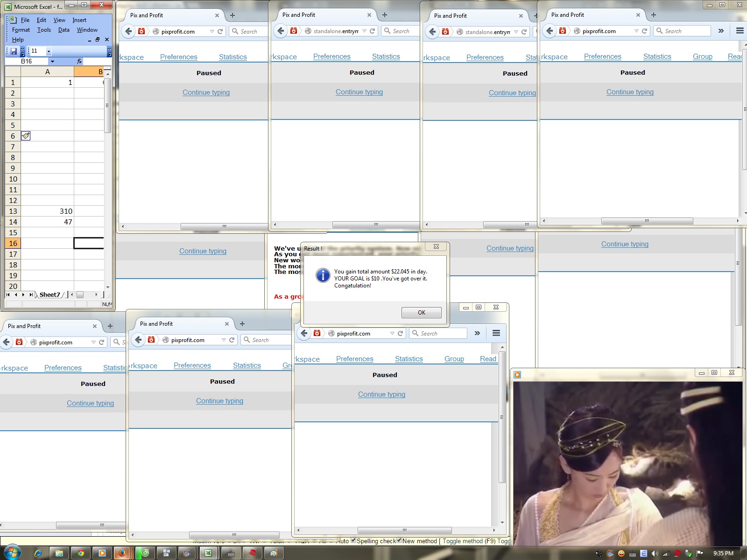Screen dimensions: 747x560
Task: Select the Sheet7 tab in Excel
Action: (x=50, y=294)
